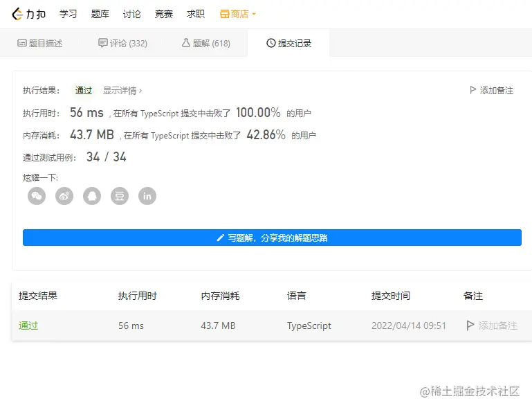The image size is (532, 410).
Task: Go to the 讨论 section
Action: 131,14
